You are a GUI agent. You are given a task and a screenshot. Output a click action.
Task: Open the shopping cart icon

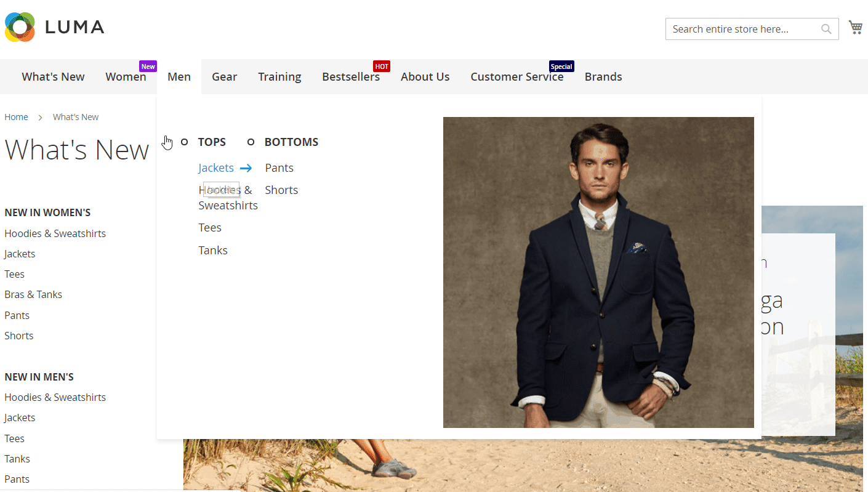tap(855, 27)
